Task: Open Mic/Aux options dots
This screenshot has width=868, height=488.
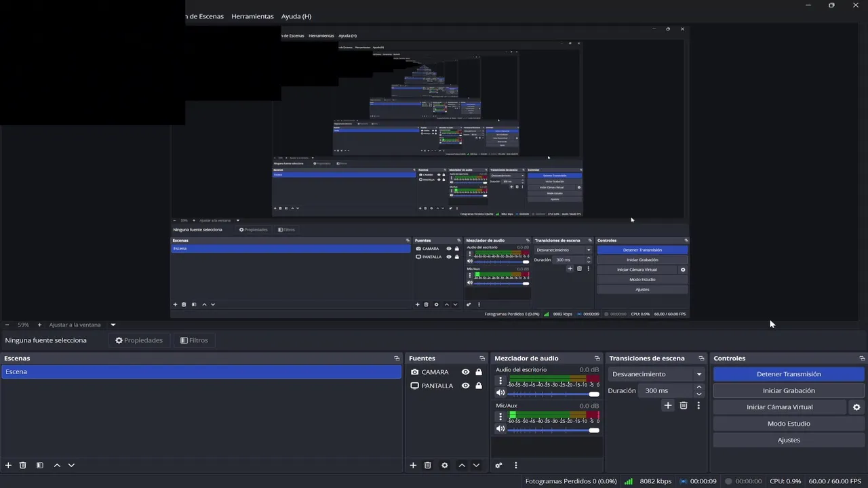Action: point(501,417)
